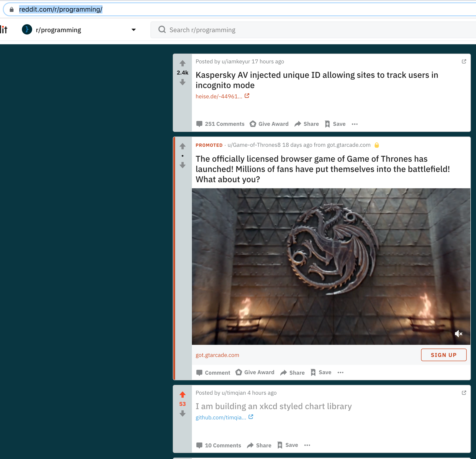
Task: Remove upvote on xkcd chart library post
Action: [183, 394]
